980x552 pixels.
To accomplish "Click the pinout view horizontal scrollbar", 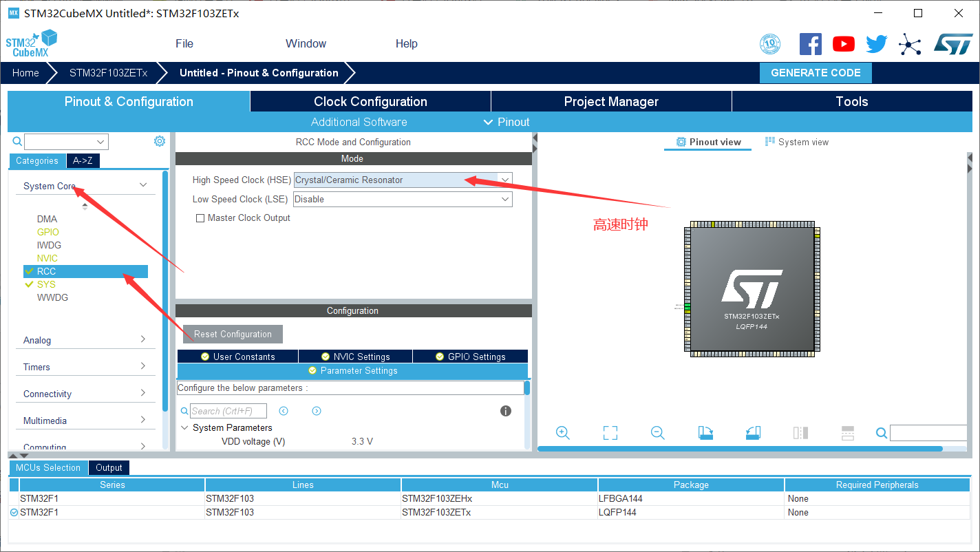I will pyautogui.click(x=740, y=449).
